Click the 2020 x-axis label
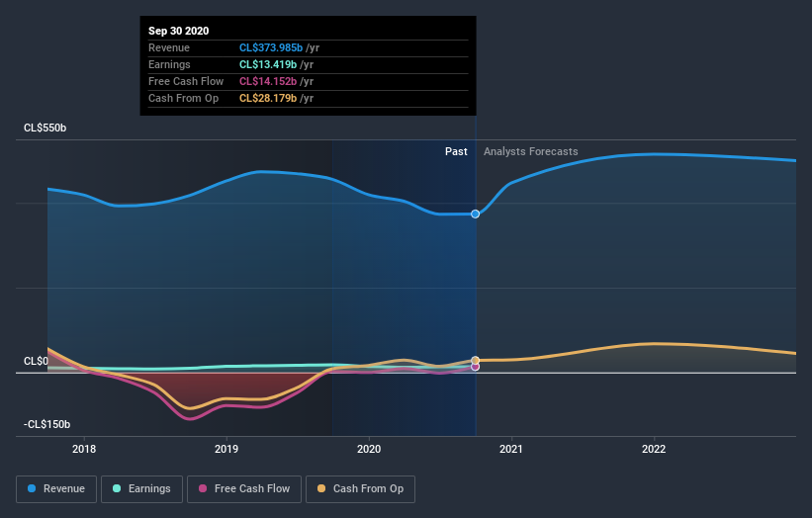This screenshot has width=812, height=518. pyautogui.click(x=369, y=449)
